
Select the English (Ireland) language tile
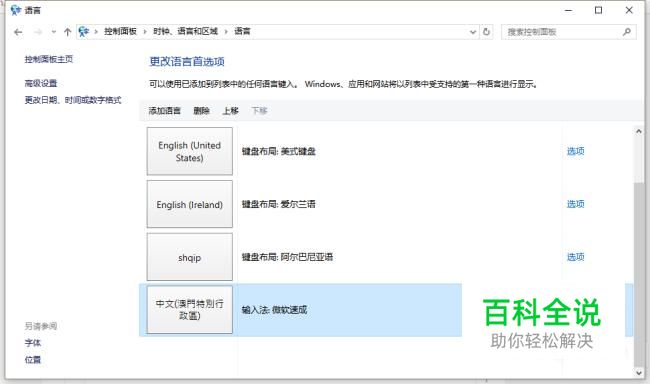click(189, 204)
